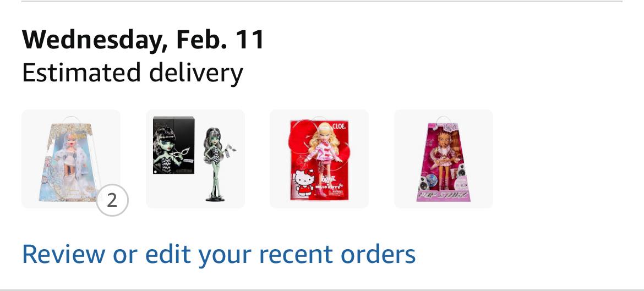
Task: Open the black and green monster doll thumbnail
Action: coord(195,159)
